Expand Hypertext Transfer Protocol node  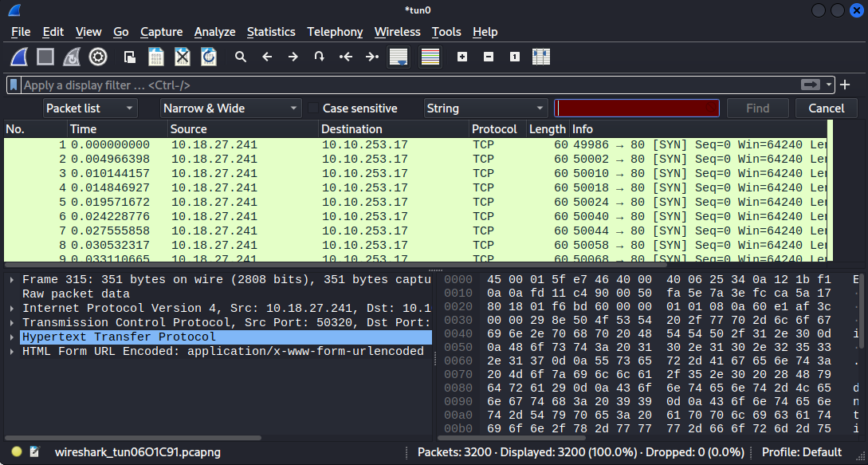(12, 337)
